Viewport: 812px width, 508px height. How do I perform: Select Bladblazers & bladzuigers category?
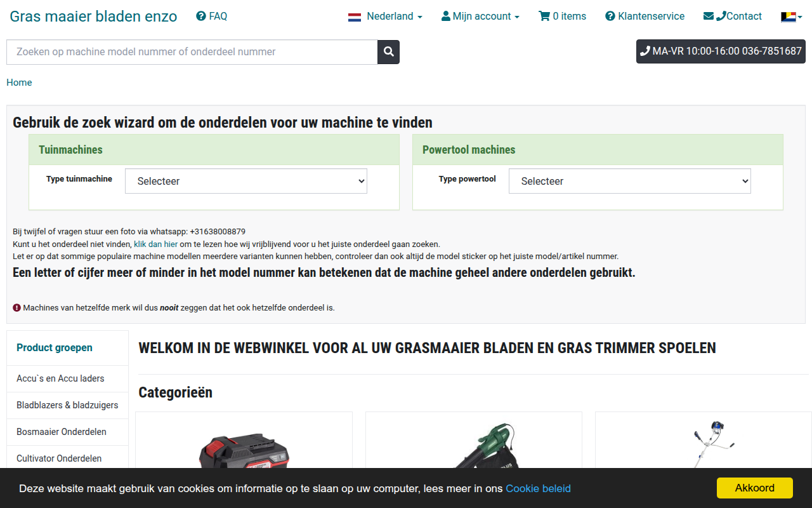[x=67, y=405]
